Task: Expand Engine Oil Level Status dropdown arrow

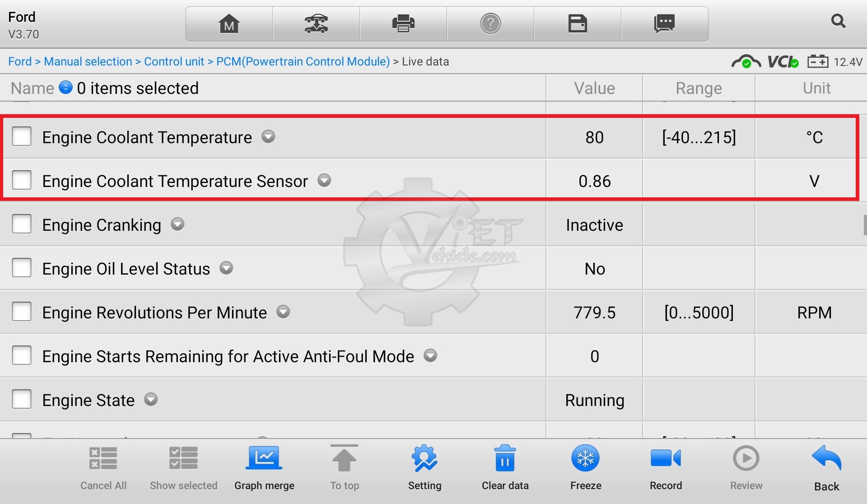Action: [226, 268]
